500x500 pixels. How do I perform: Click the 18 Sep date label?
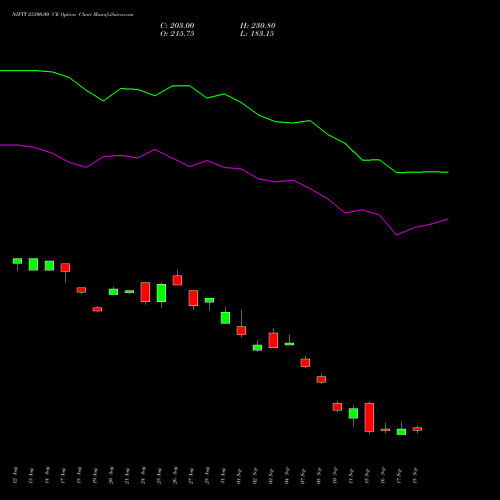pos(415,475)
